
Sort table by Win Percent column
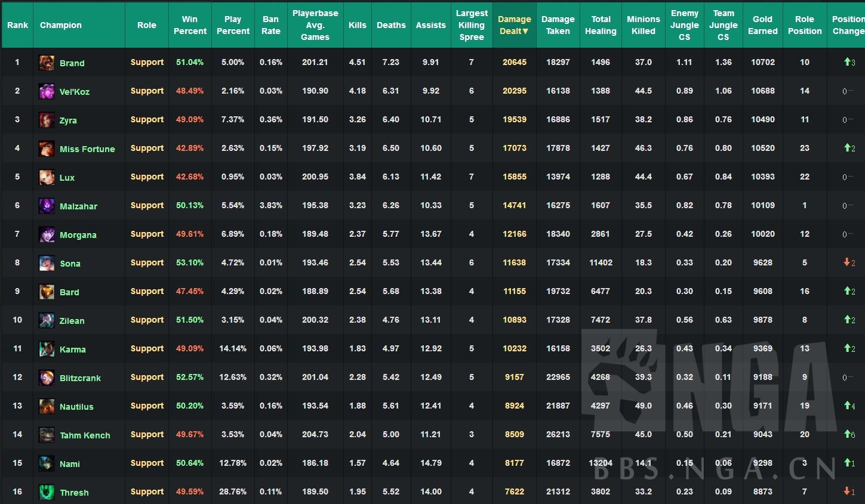click(x=190, y=25)
